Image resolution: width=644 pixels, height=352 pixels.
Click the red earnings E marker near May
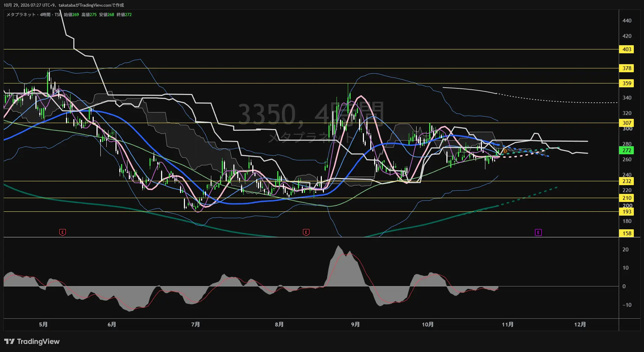[x=62, y=232]
